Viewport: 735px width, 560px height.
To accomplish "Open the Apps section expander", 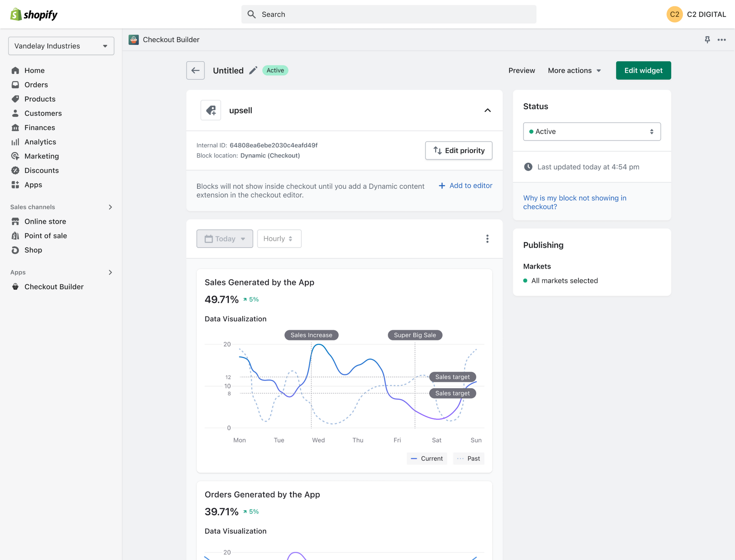I will [109, 272].
